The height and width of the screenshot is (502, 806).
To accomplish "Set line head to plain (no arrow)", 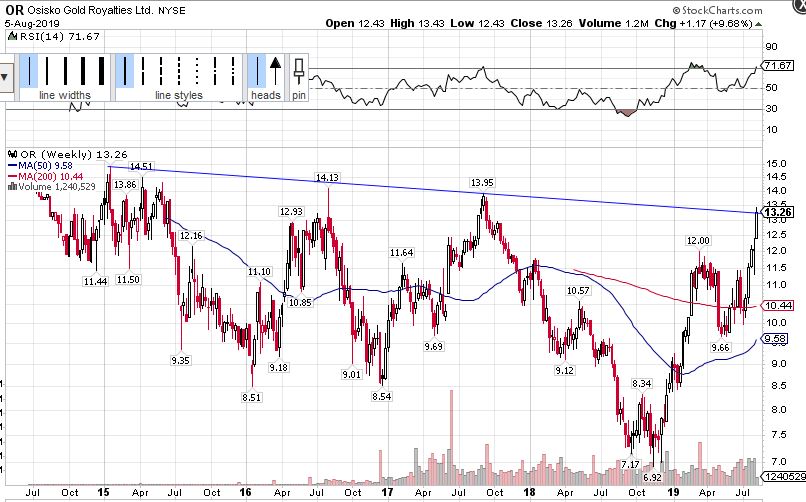I will [x=257, y=71].
